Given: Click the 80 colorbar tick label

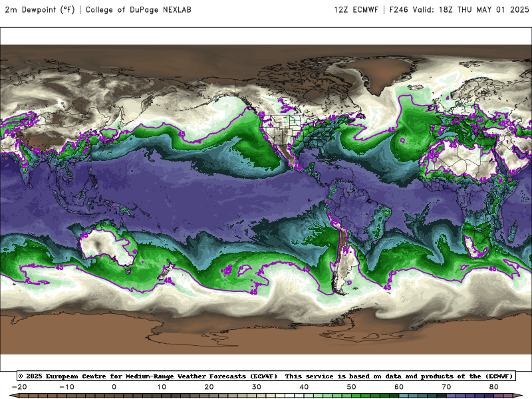Looking at the screenshot, I should [494, 387].
